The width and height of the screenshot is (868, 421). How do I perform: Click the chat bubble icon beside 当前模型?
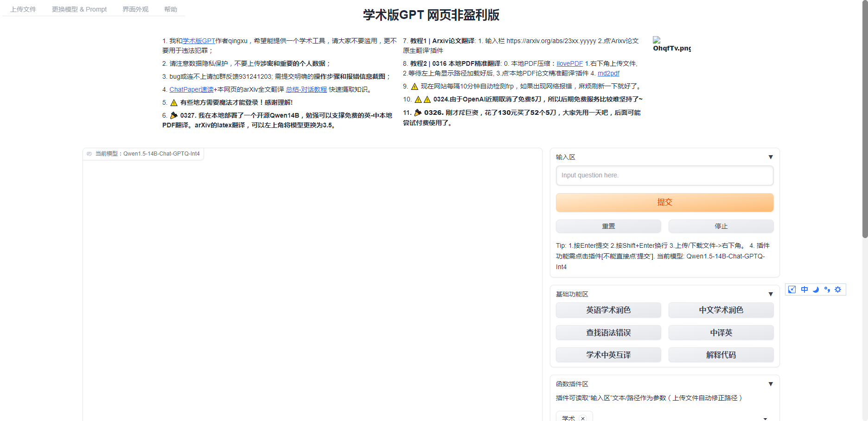pyautogui.click(x=89, y=154)
